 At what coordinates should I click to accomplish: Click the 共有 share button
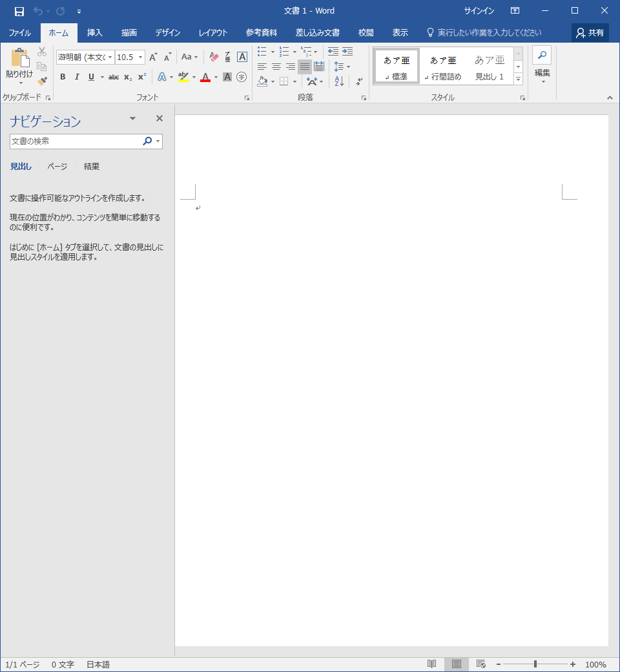tap(590, 33)
